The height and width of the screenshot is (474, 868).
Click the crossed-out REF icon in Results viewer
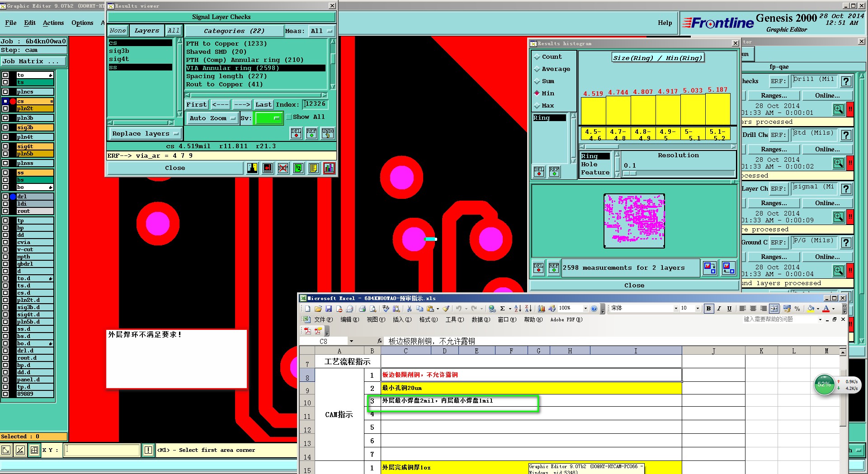point(283,168)
